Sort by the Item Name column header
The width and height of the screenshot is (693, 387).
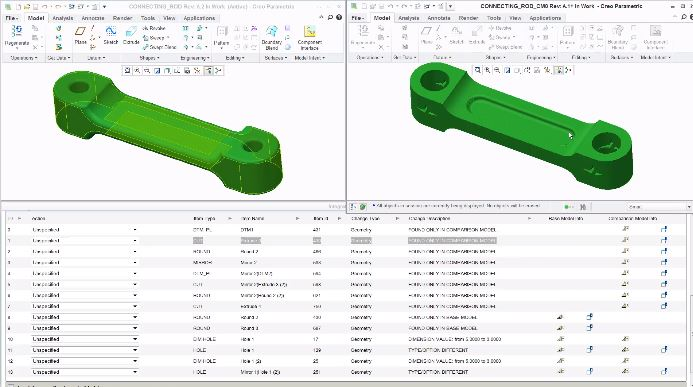(252, 219)
